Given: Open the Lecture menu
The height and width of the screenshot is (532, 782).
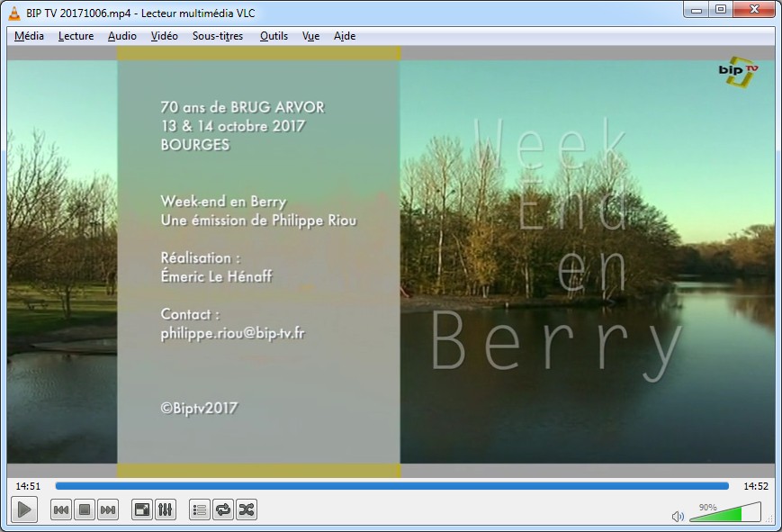Looking at the screenshot, I should pos(76,36).
